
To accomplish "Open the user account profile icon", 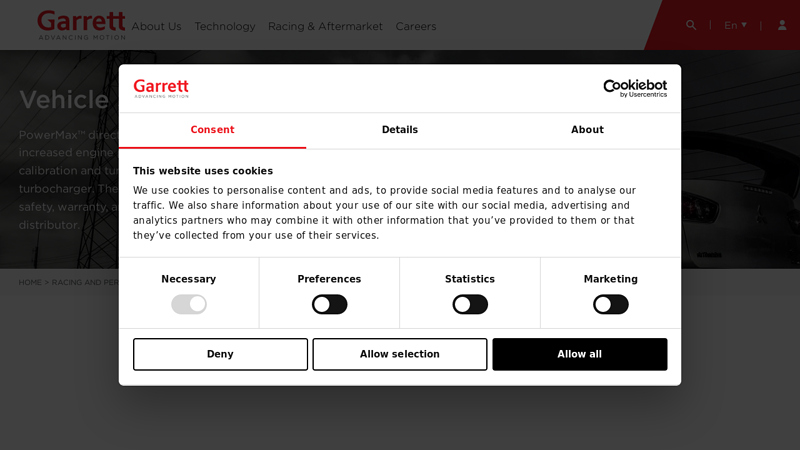I will click(x=782, y=25).
